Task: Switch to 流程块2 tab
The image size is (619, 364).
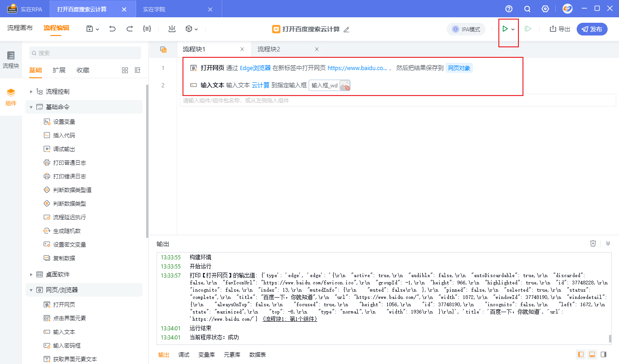Action: (269, 49)
